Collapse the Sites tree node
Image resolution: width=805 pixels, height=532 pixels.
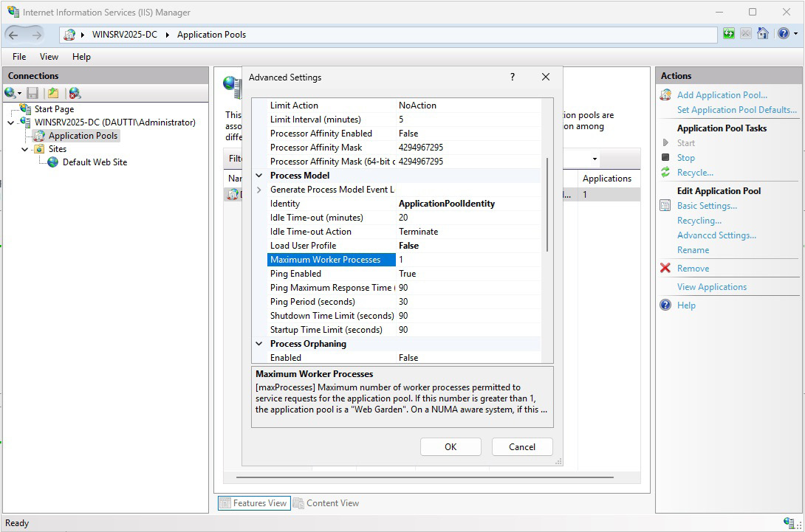pos(24,149)
